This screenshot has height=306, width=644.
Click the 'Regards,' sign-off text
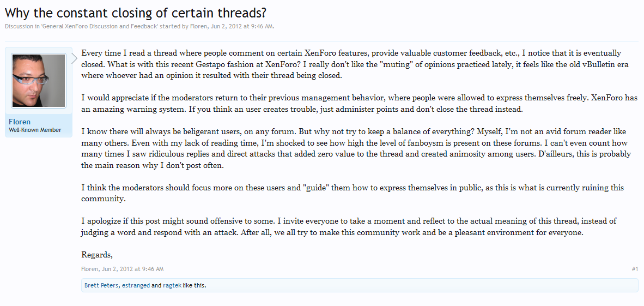click(97, 255)
